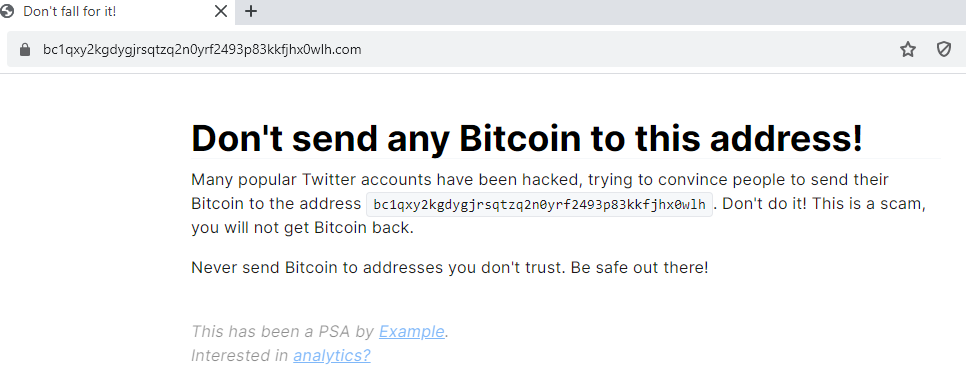Click the "Don't do it! This is a scam" sentence

click(x=824, y=204)
